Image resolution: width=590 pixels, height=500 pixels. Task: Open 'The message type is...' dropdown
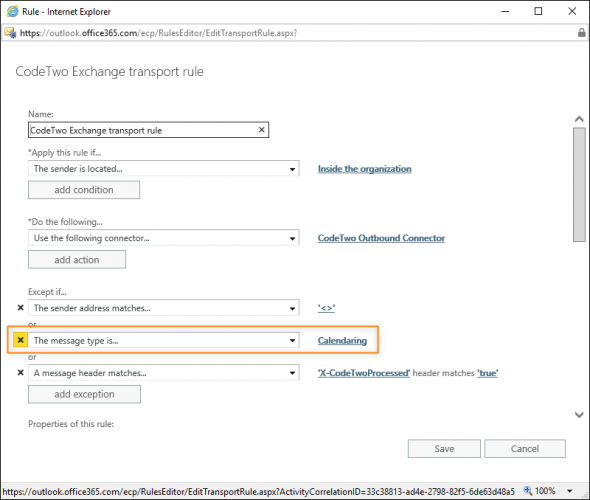(x=164, y=340)
